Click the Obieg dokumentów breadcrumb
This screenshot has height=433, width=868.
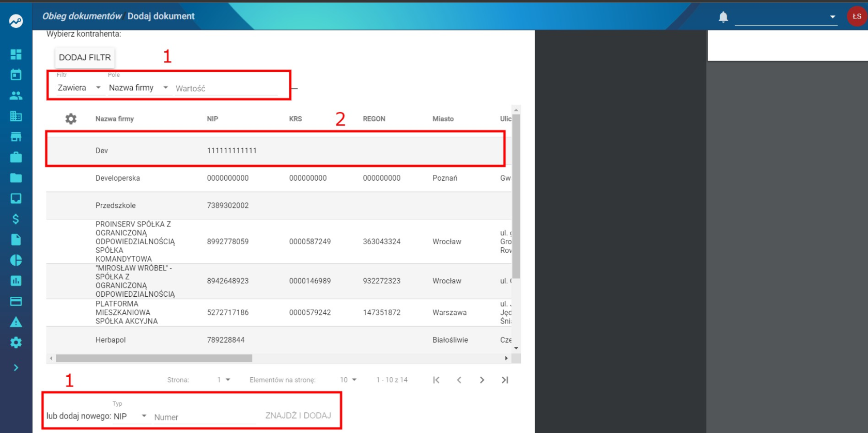coord(82,16)
